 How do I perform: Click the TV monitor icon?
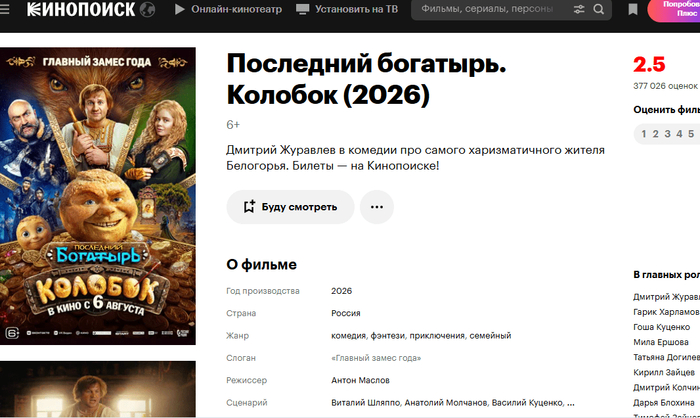click(303, 9)
